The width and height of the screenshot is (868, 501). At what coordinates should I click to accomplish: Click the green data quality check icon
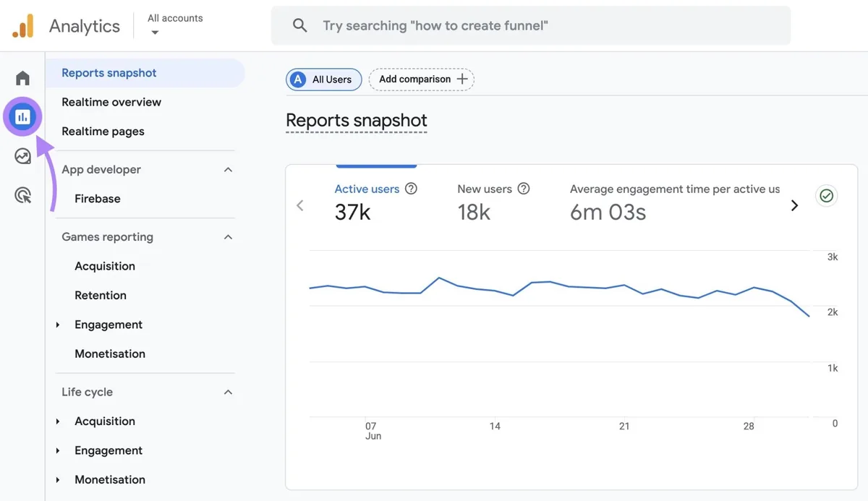tap(827, 196)
